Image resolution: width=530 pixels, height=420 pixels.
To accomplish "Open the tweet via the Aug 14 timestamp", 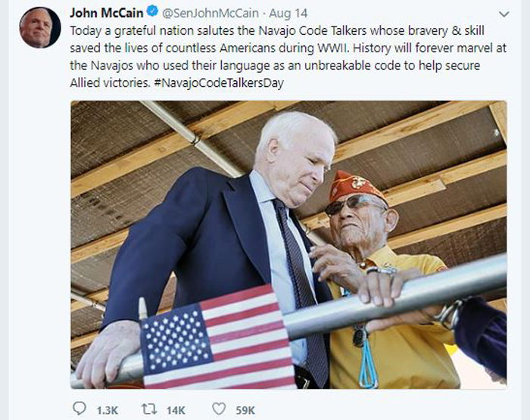I will click(288, 13).
